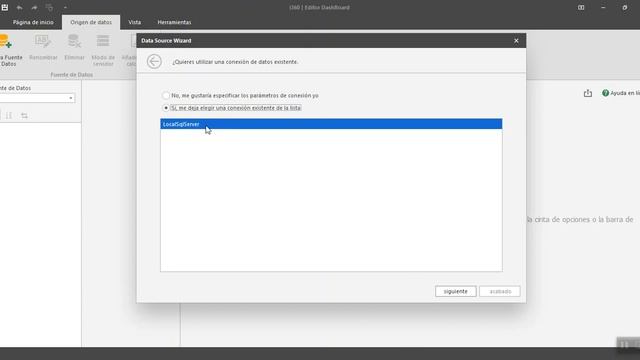
Task: Select 'No, me gustaría especificar' radio option
Action: point(166,96)
